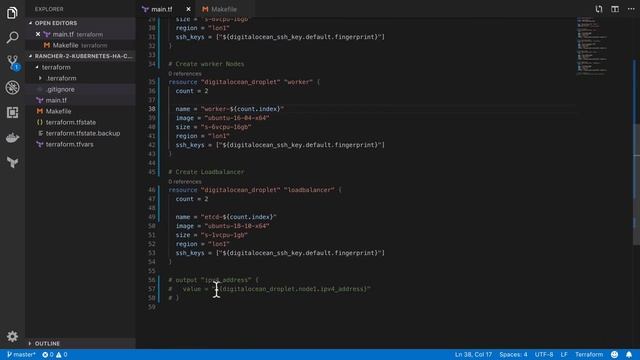Open the Docker view icon
This screenshot has height=360, width=640.
pos(12,138)
